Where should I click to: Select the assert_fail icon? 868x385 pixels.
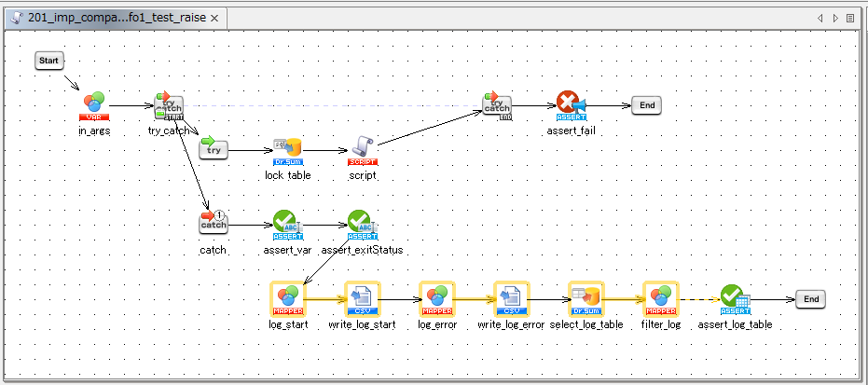coord(571,105)
